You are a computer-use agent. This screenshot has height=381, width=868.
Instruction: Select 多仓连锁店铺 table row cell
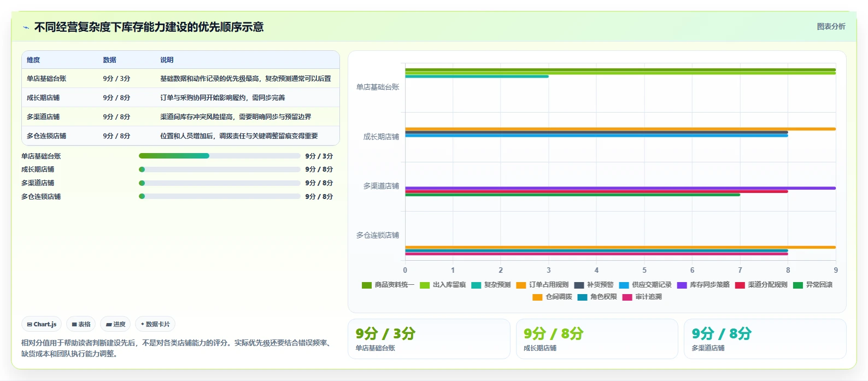point(46,136)
